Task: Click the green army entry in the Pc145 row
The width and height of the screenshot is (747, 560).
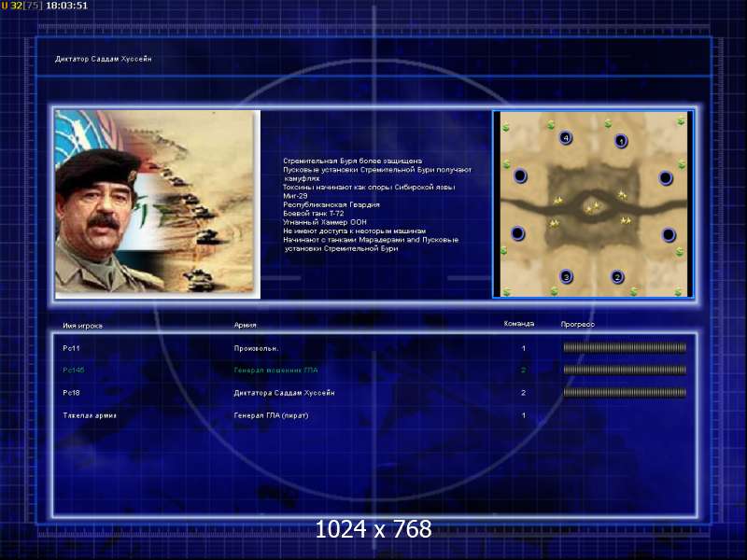Action: [x=275, y=370]
